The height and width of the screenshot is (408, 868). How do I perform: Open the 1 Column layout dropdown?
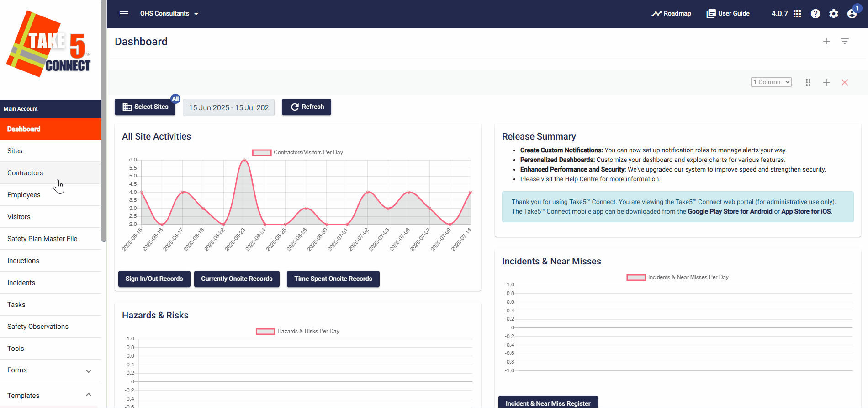[771, 82]
